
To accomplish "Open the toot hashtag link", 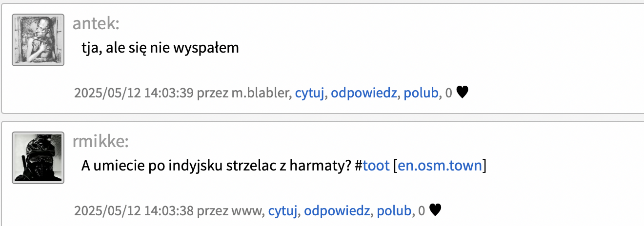I will [x=376, y=166].
